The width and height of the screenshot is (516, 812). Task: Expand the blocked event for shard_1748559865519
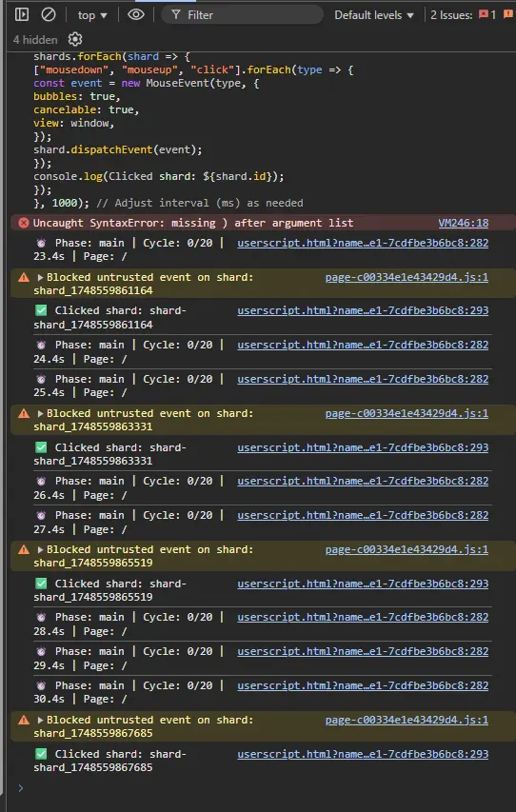(40, 550)
